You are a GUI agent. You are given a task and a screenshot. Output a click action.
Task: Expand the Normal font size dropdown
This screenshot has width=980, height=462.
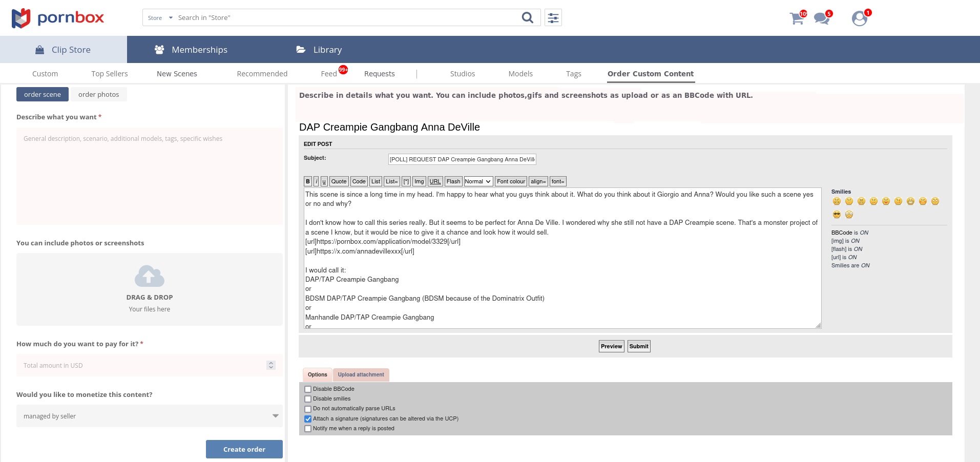(478, 181)
